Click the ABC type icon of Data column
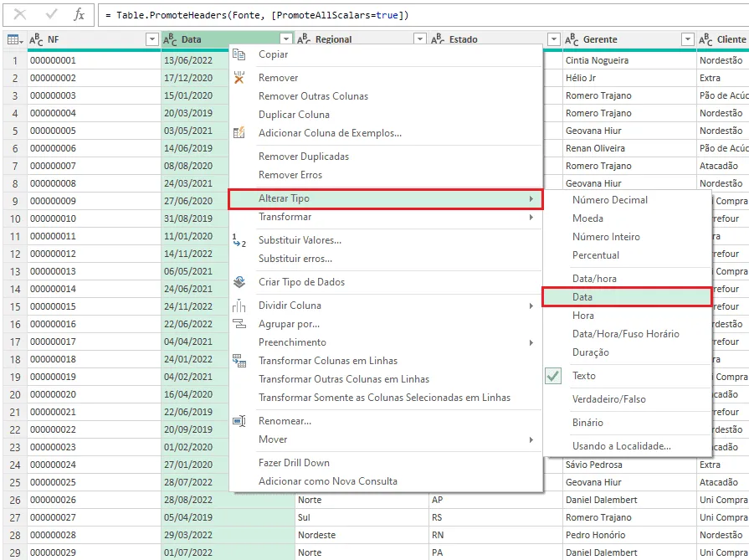 click(x=170, y=39)
